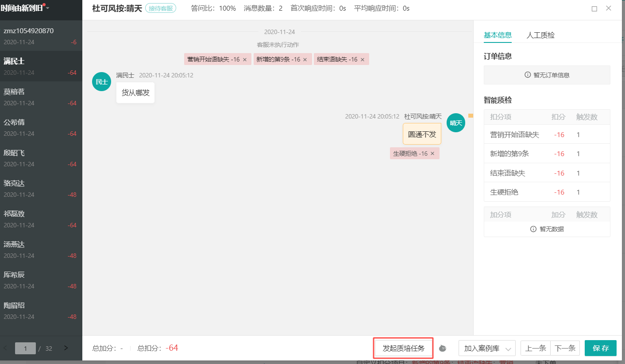Image resolution: width=625 pixels, height=364 pixels.
Task: Click the robot icon beside 发起质培任务
Action: click(x=443, y=349)
